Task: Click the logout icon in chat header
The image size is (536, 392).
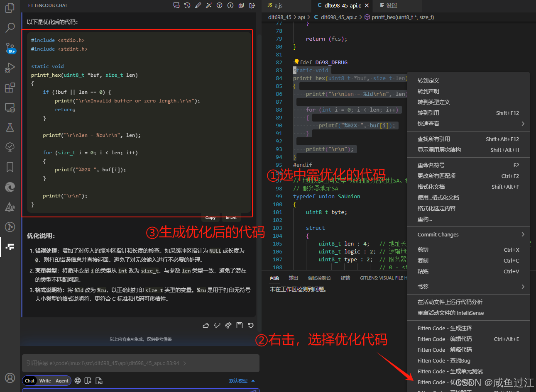Action: pos(252,5)
